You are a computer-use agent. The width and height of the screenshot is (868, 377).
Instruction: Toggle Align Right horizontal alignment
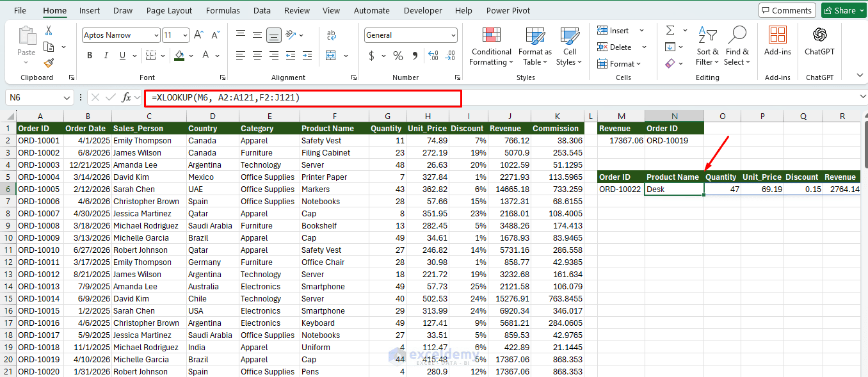click(274, 56)
